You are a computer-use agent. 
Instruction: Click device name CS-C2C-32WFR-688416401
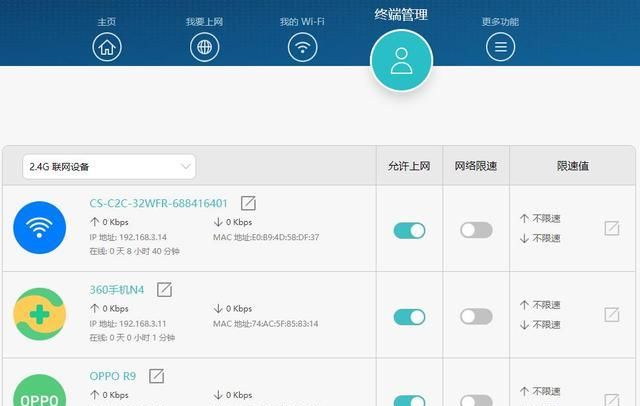tap(158, 203)
